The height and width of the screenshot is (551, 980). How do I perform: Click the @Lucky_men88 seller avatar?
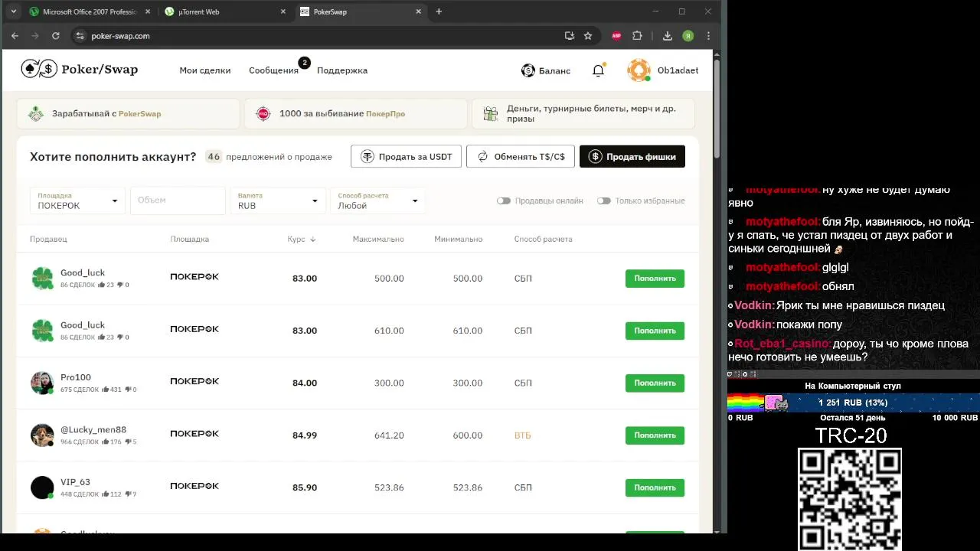pyautogui.click(x=42, y=435)
